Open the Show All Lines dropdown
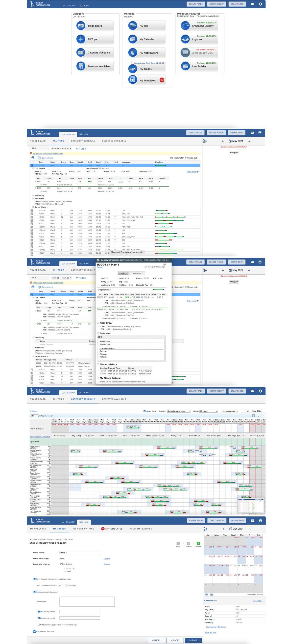Screen dimensions: 288x644 point(208,411)
